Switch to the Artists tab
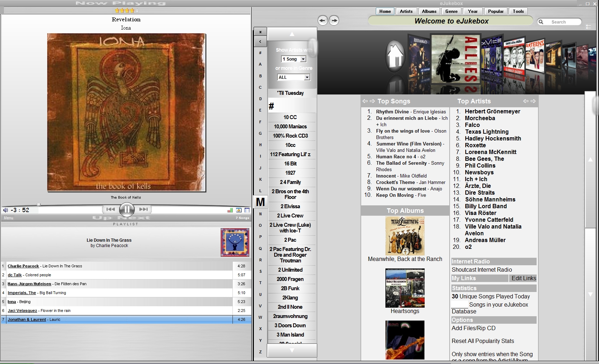The image size is (599, 364). pyautogui.click(x=406, y=11)
